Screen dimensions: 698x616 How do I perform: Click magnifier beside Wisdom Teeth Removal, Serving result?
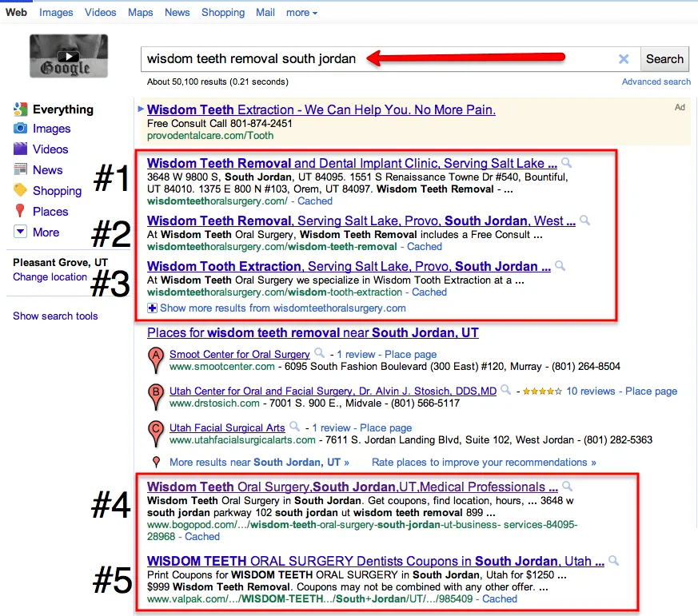pyautogui.click(x=585, y=221)
